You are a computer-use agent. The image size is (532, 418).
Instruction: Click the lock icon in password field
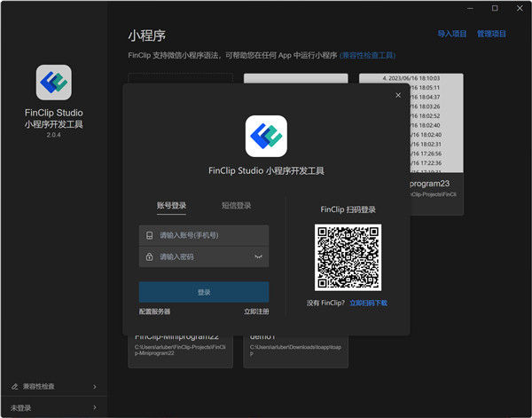click(x=149, y=256)
